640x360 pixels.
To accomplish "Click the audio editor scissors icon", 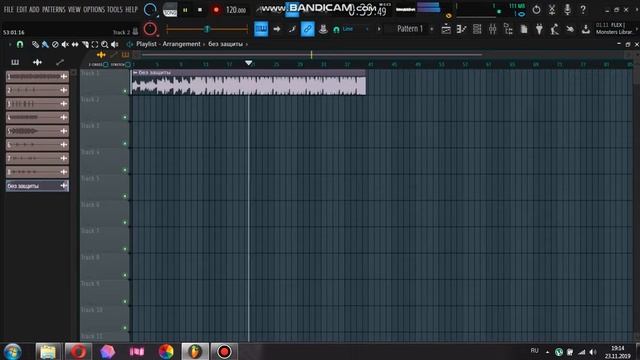I will (x=552, y=10).
